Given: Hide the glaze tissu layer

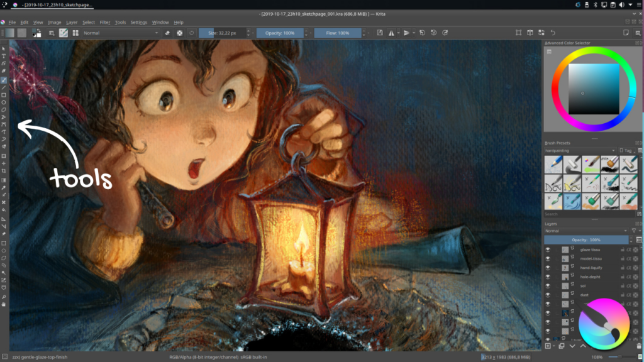Looking at the screenshot, I should (x=548, y=250).
